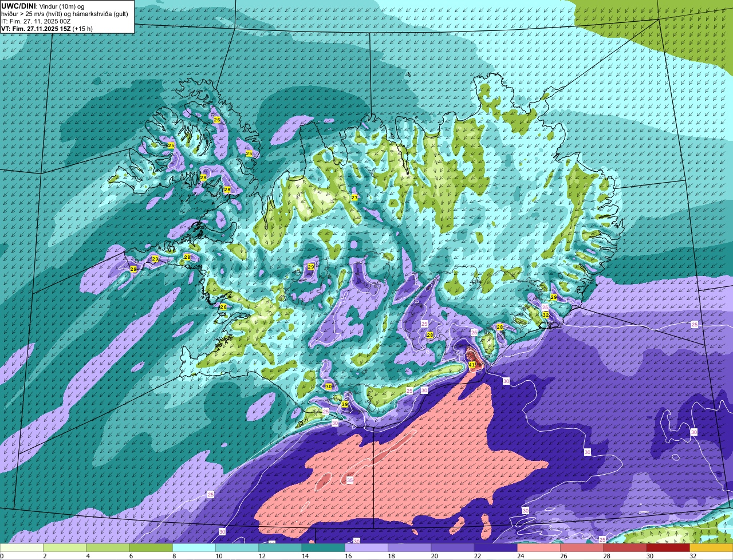Choose the olive green 6–8 m/s swatch
Viewport: 733px width, 560px height.
click(x=151, y=548)
